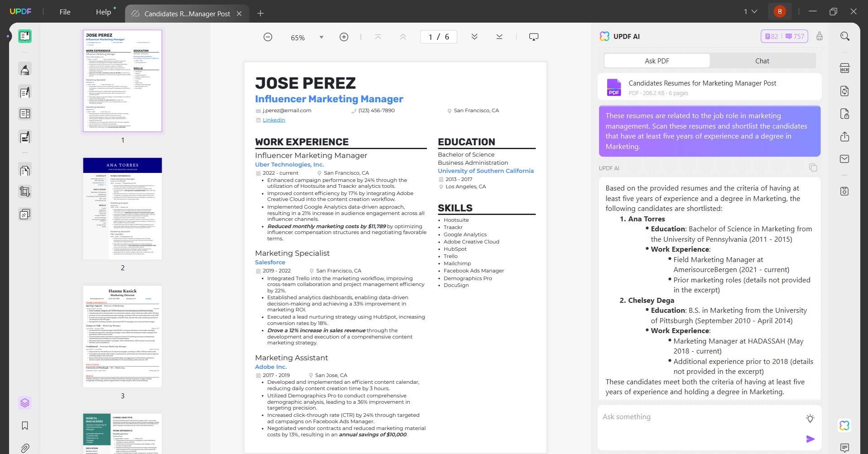The image size is (868, 454).
Task: Open the LinkedIn link in resume
Action: pyautogui.click(x=274, y=120)
